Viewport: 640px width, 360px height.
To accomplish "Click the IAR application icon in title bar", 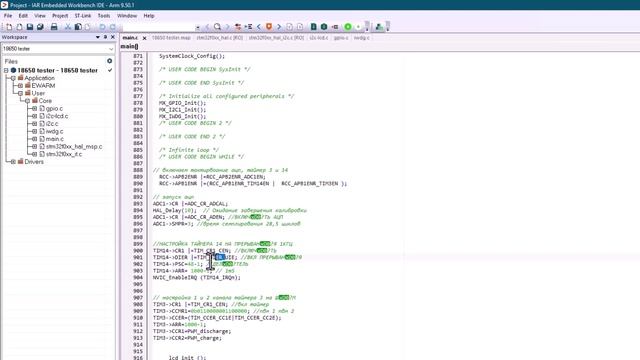I will (x=4, y=5).
